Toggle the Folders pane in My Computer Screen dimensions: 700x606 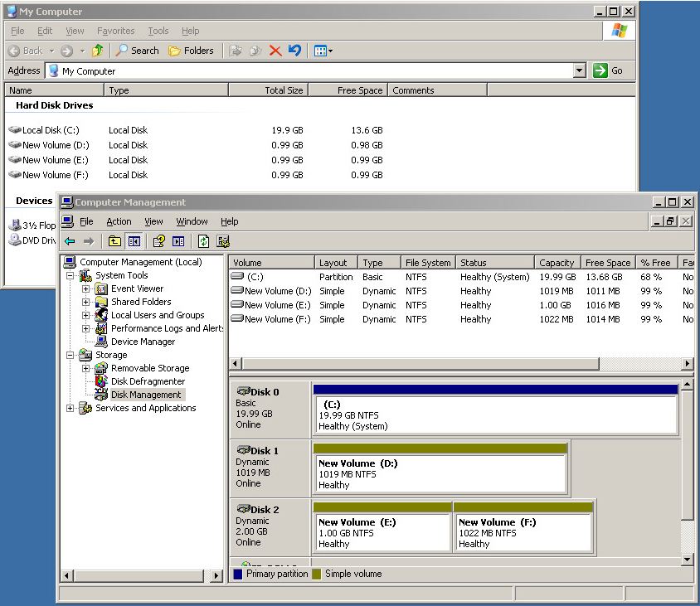[191, 51]
